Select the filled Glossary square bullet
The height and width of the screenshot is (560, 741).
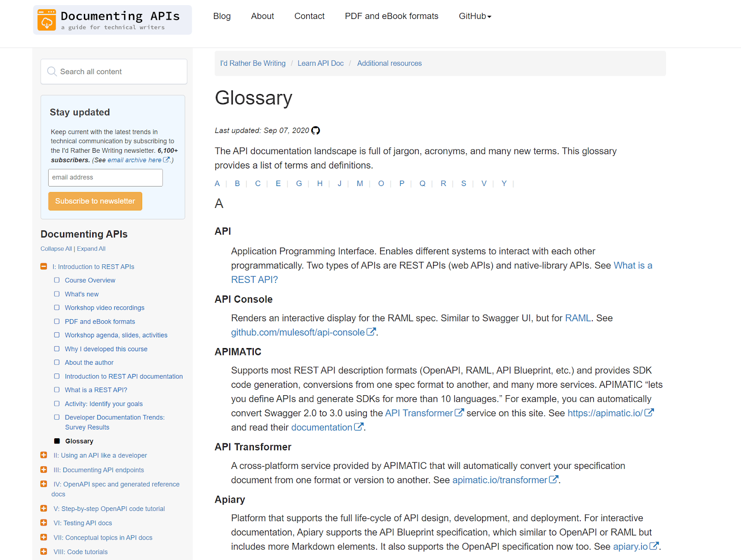[x=57, y=441]
